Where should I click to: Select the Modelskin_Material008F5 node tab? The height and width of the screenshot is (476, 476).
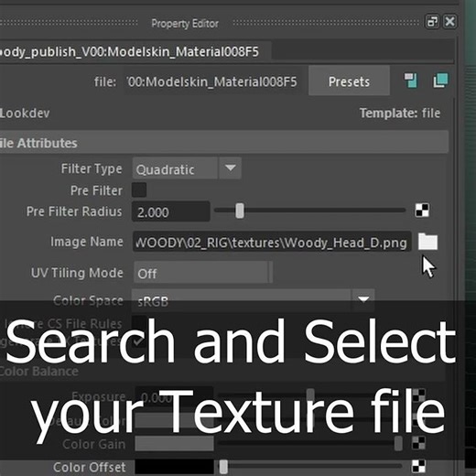coord(135,51)
